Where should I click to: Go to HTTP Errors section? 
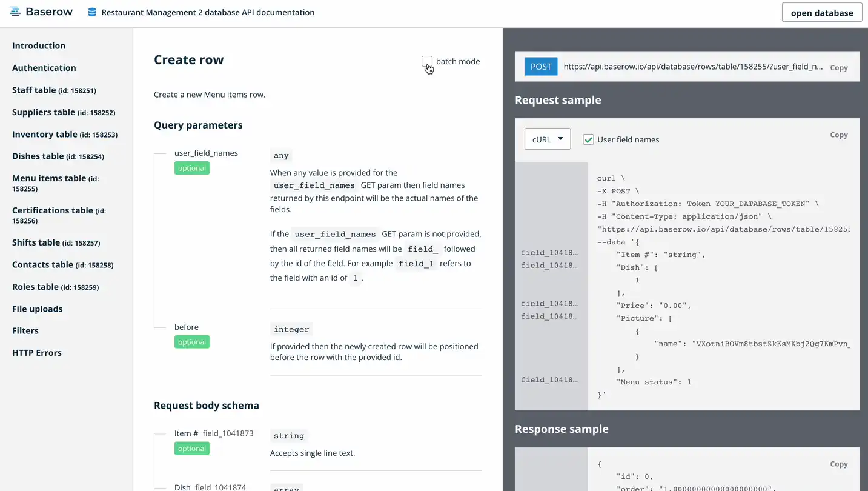(37, 353)
